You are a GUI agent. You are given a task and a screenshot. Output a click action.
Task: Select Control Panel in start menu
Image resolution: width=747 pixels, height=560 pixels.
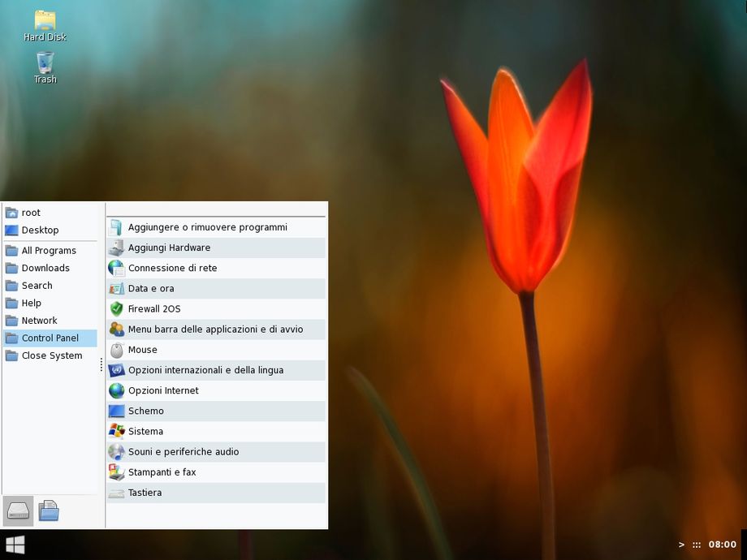coord(50,338)
